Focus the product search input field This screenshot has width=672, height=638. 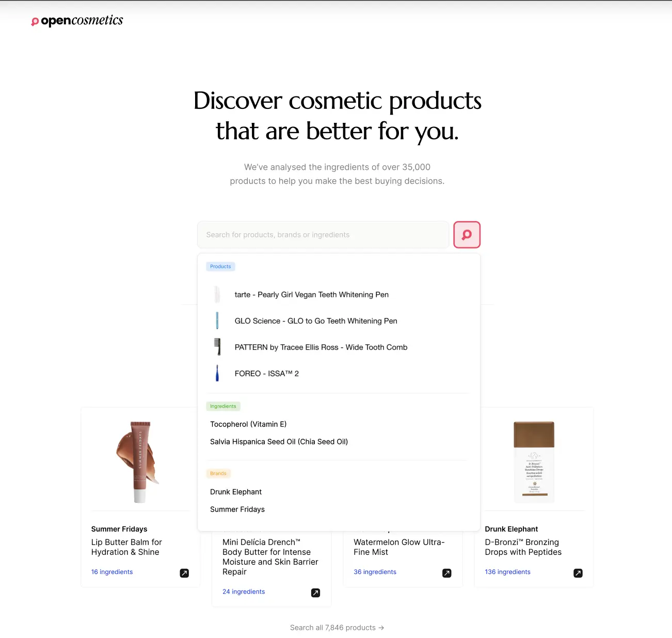pyautogui.click(x=323, y=234)
